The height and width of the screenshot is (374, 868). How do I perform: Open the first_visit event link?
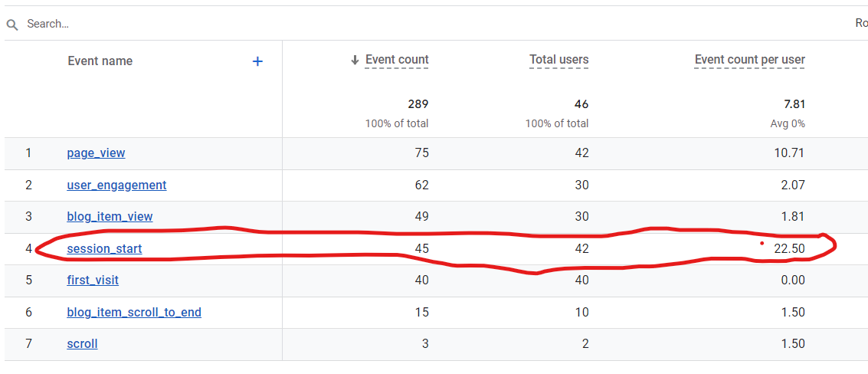coord(93,280)
